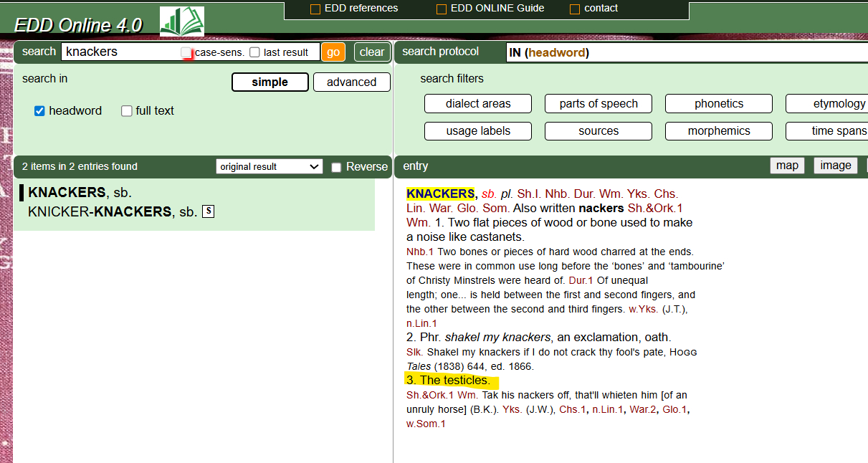Uncheck the headword checkbox
The image size is (868, 463).
click(40, 111)
